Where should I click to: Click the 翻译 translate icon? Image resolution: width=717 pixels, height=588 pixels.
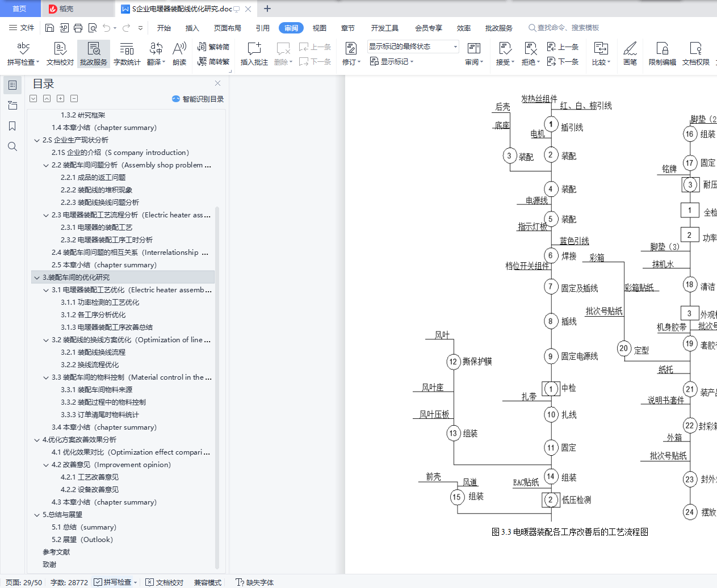click(x=156, y=49)
